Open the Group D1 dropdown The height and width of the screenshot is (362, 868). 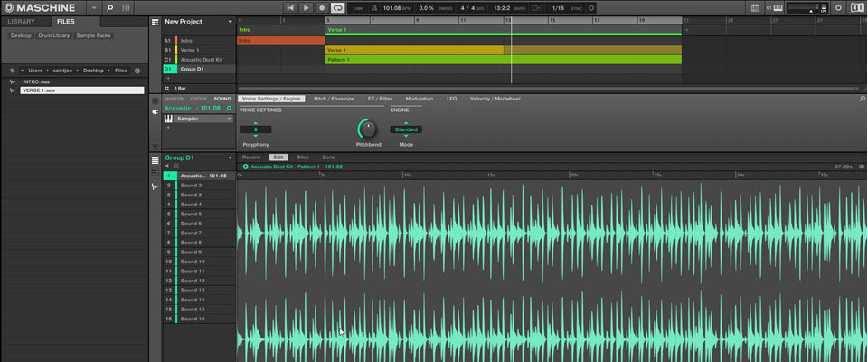(231, 158)
